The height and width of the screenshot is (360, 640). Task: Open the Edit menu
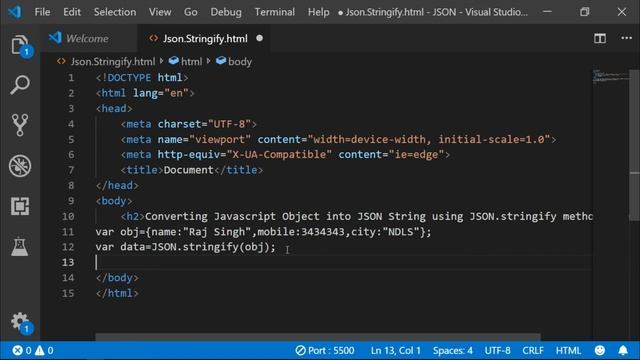point(72,12)
